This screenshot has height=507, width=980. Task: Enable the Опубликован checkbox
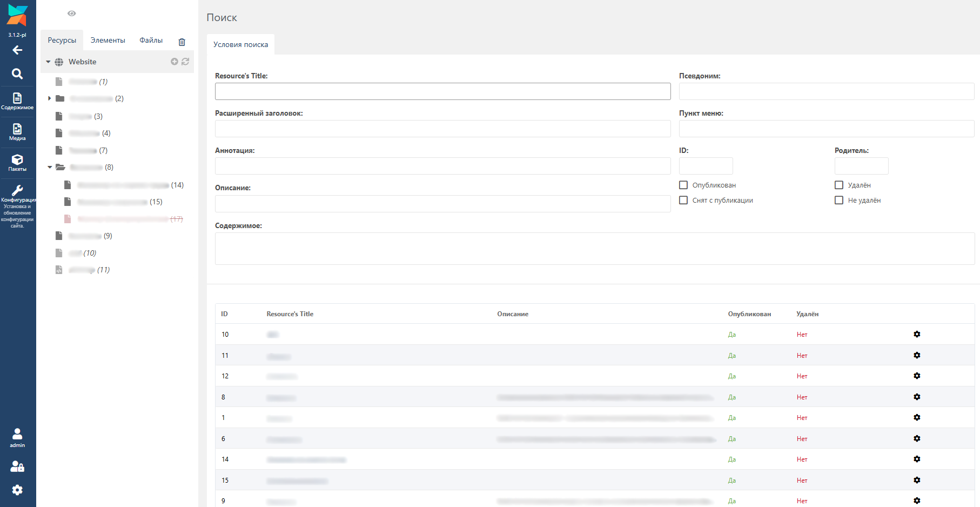pos(683,185)
